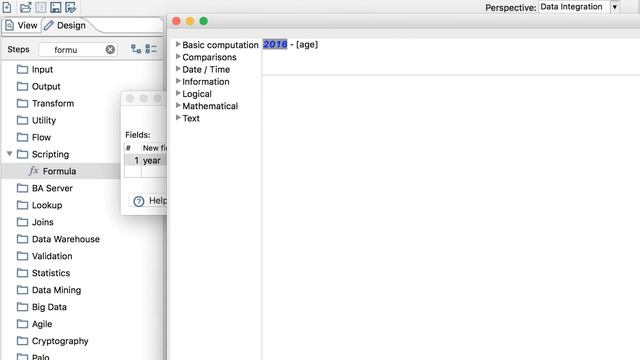The width and height of the screenshot is (640, 360).
Task: Click the Help question mark icon
Action: pyautogui.click(x=139, y=201)
